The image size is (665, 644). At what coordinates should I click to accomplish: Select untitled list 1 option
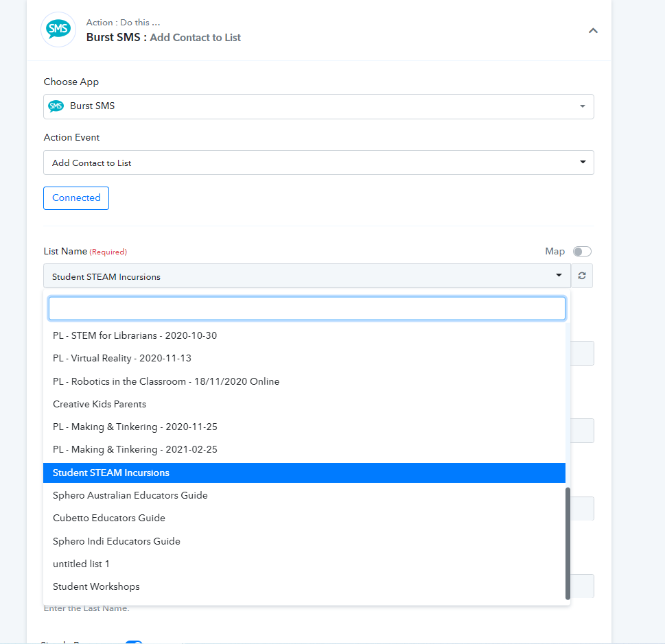(x=304, y=564)
